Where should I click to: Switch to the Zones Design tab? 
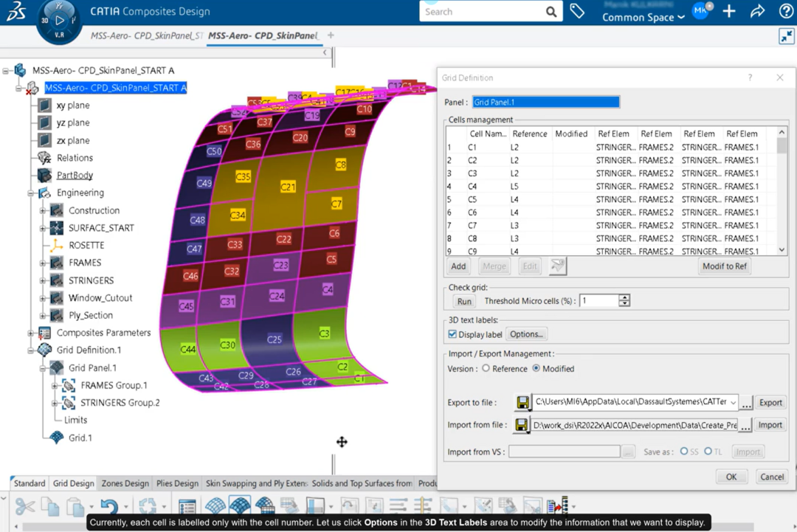point(125,483)
